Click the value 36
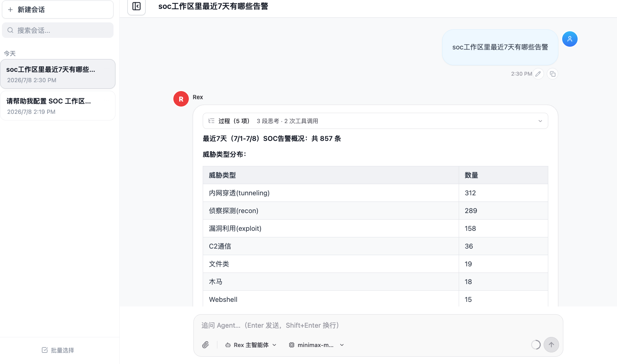 coord(469,246)
